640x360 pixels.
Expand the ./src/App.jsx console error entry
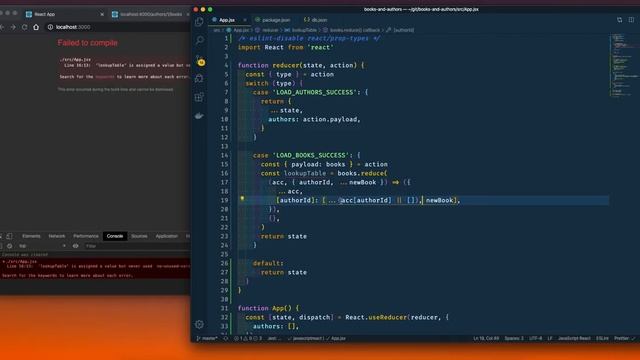[x=4, y=261]
